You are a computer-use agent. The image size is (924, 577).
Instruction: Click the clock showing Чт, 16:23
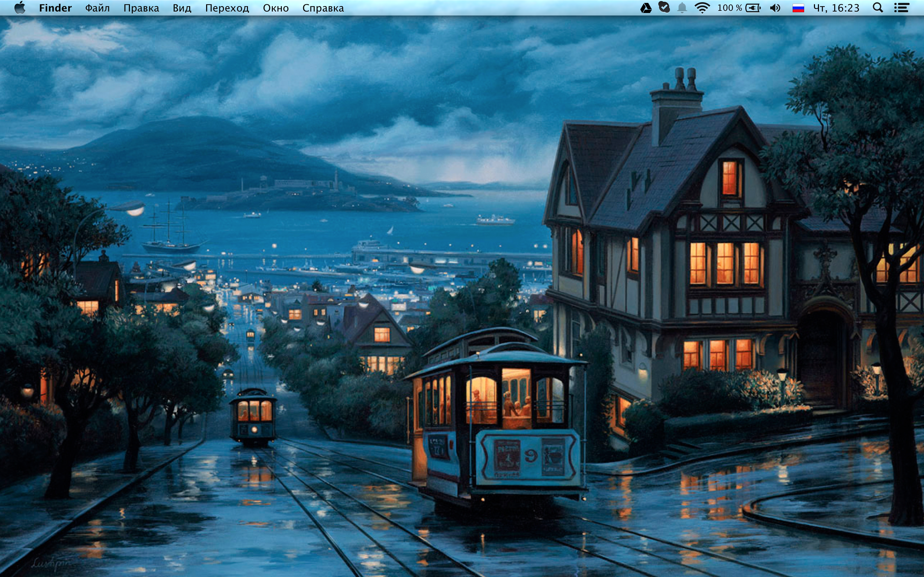[836, 8]
